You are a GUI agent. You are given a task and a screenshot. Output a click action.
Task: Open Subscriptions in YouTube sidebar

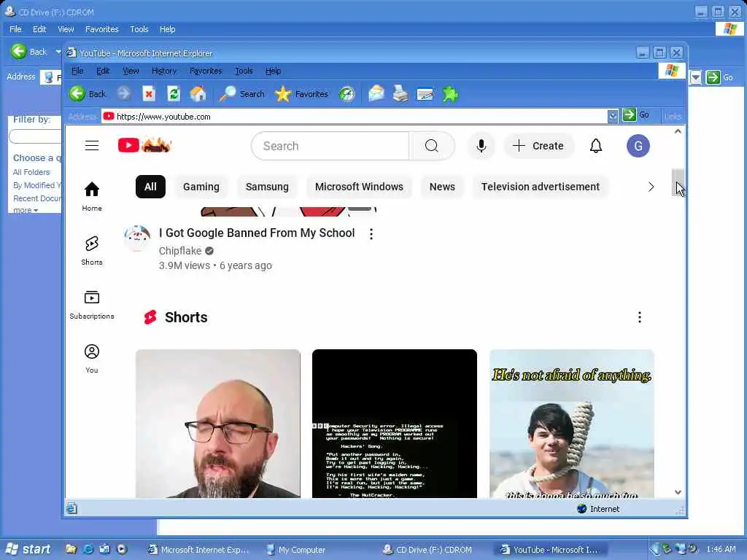pyautogui.click(x=92, y=305)
